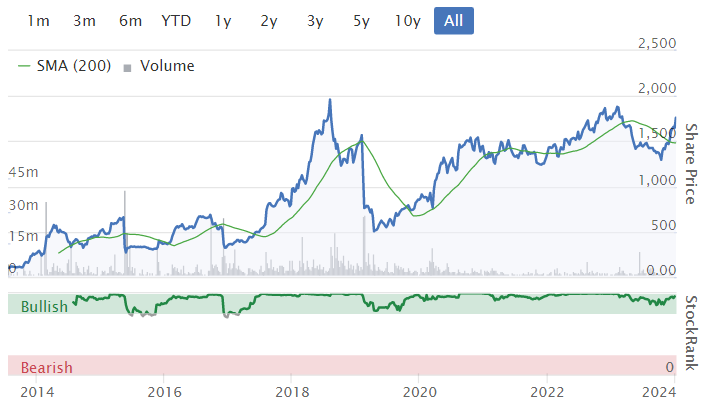Click the red Bearish StockRank band
This screenshot has width=710, height=399.
(x=342, y=365)
